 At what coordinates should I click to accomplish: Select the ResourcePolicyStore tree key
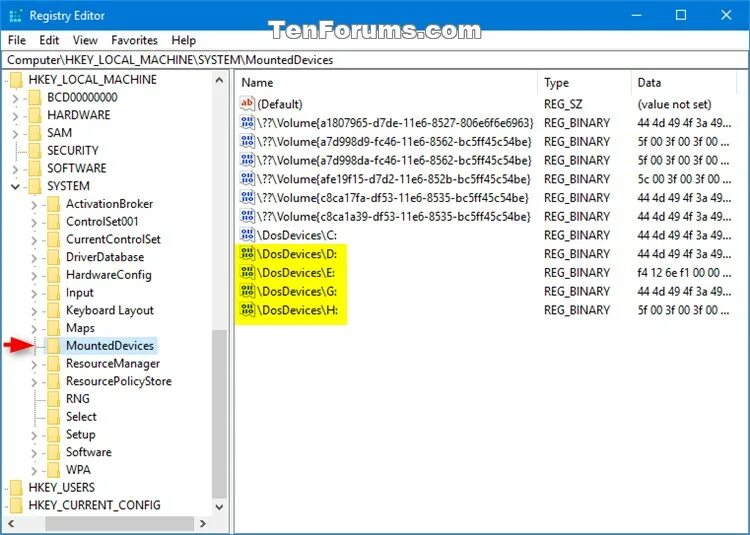[119, 381]
